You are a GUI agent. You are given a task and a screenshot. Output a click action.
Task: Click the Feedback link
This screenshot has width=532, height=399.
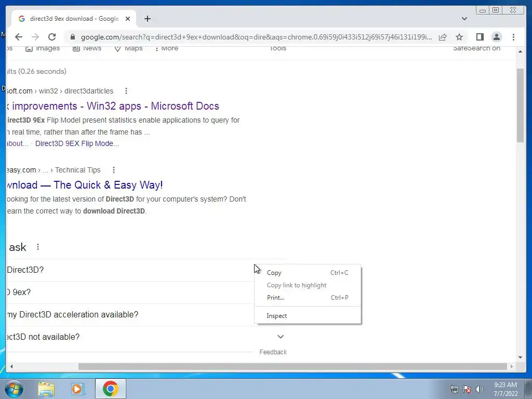point(273,352)
